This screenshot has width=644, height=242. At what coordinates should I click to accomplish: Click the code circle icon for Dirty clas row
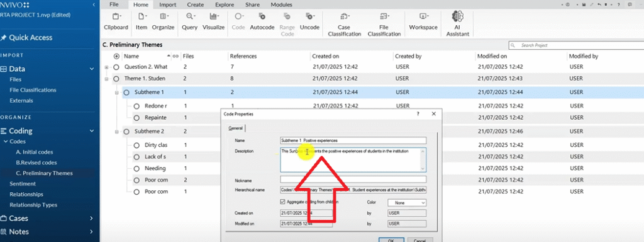(x=136, y=146)
